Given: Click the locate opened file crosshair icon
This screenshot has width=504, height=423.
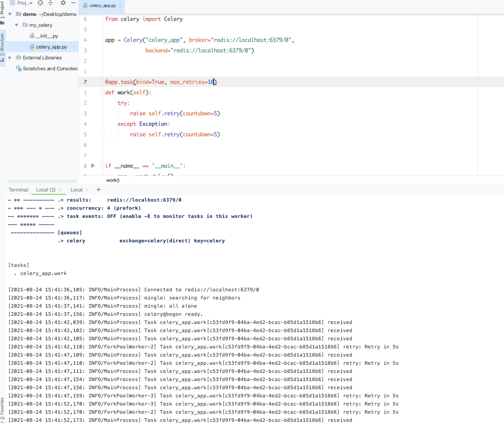Looking at the screenshot, I should pos(40,3).
